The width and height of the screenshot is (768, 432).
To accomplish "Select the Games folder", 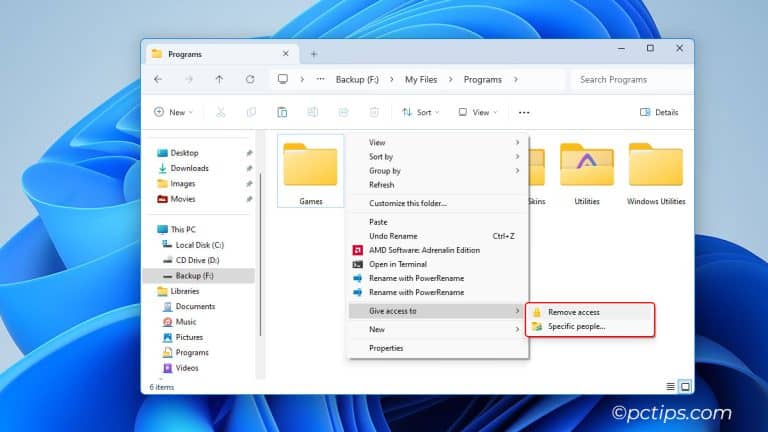I will pyautogui.click(x=311, y=171).
